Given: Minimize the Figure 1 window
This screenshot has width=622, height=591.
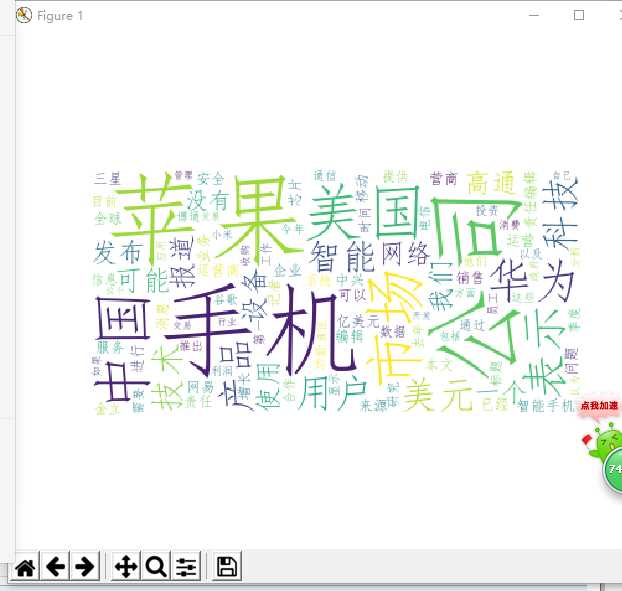Looking at the screenshot, I should pos(534,15).
